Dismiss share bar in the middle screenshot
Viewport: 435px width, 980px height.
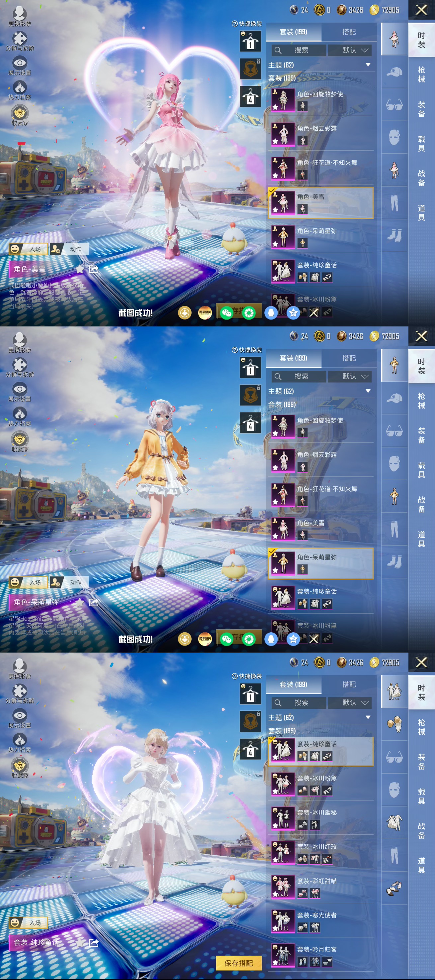point(314,639)
